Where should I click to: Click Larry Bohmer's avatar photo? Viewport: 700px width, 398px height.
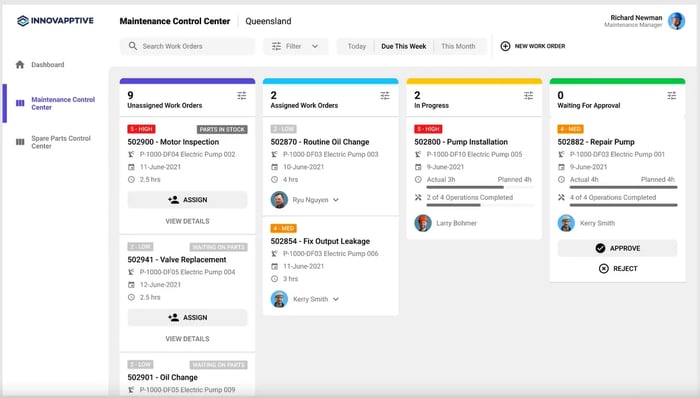click(423, 223)
